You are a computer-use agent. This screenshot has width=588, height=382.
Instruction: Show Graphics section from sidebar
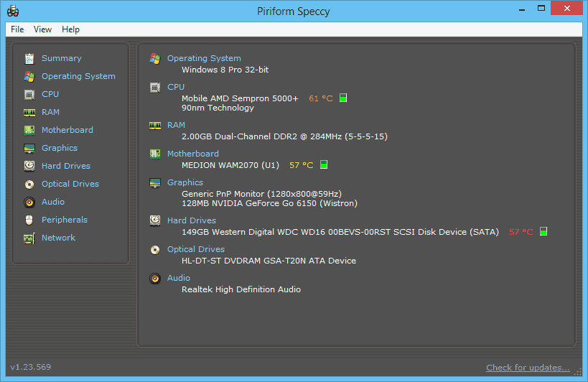(x=60, y=148)
